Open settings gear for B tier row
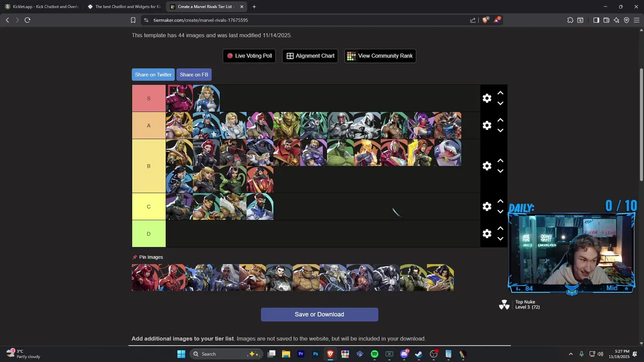The width and height of the screenshot is (644, 362). click(x=487, y=166)
